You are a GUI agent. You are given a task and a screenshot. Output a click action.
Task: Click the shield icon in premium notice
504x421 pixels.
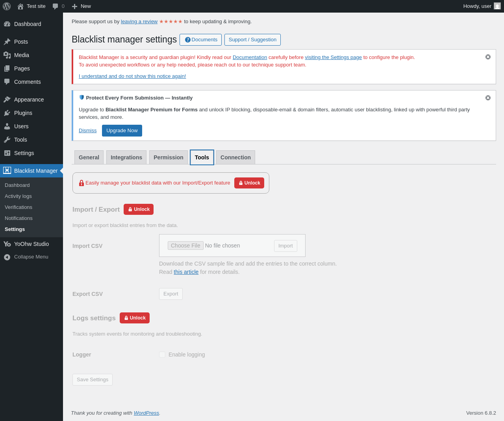click(82, 98)
